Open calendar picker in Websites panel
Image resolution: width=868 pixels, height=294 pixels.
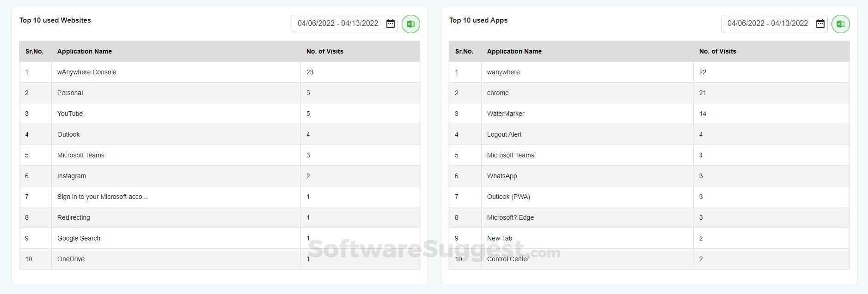(x=391, y=24)
